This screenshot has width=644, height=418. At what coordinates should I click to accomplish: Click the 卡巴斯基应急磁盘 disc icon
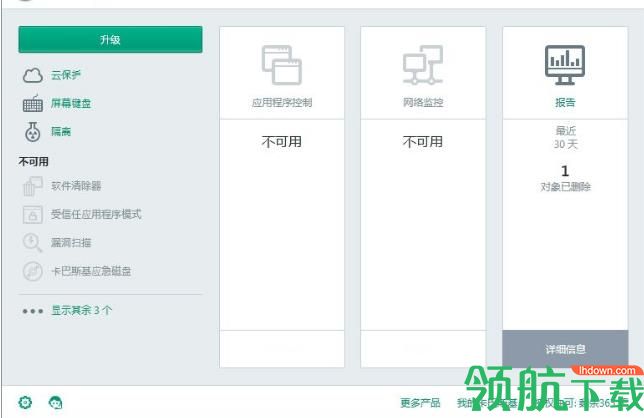(32, 271)
